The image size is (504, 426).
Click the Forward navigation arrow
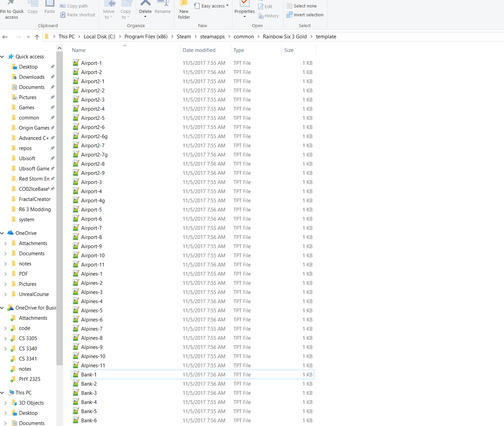[x=18, y=37]
